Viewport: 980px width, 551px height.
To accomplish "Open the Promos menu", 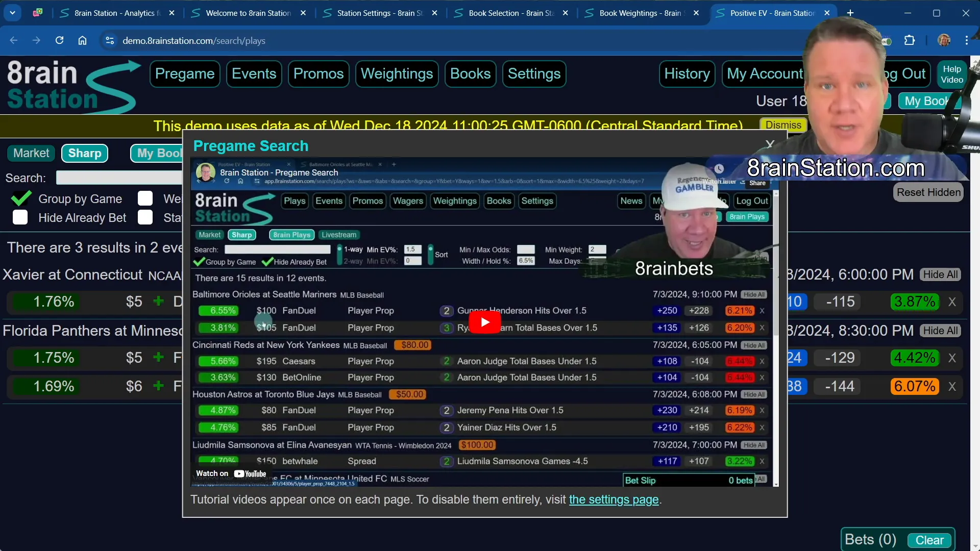I will tap(318, 74).
